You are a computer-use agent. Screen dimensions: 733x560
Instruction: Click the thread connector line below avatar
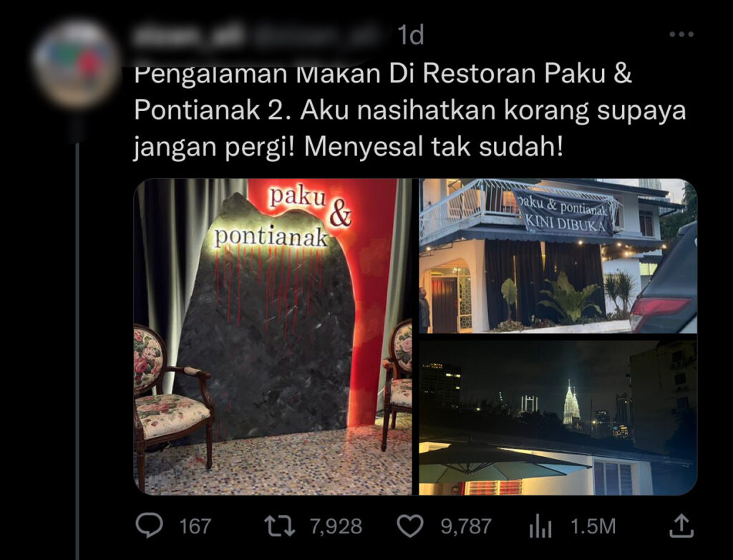[77, 351]
